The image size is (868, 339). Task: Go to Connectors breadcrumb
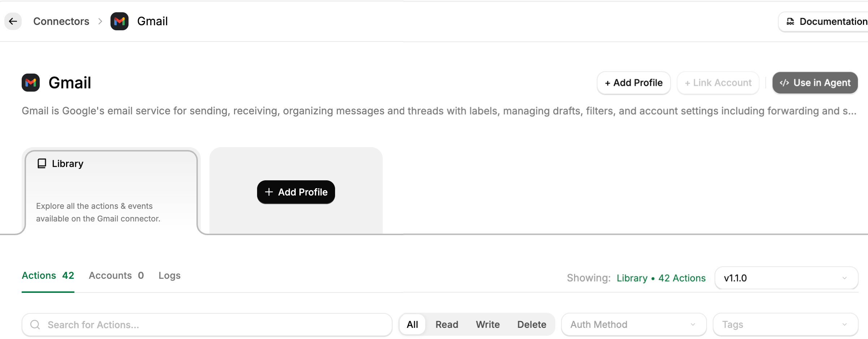pos(61,21)
